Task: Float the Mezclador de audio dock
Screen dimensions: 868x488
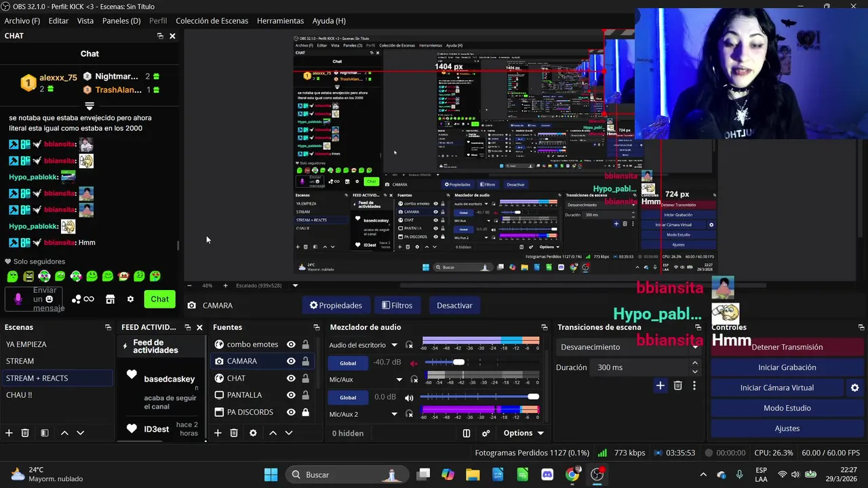Action: click(x=544, y=327)
